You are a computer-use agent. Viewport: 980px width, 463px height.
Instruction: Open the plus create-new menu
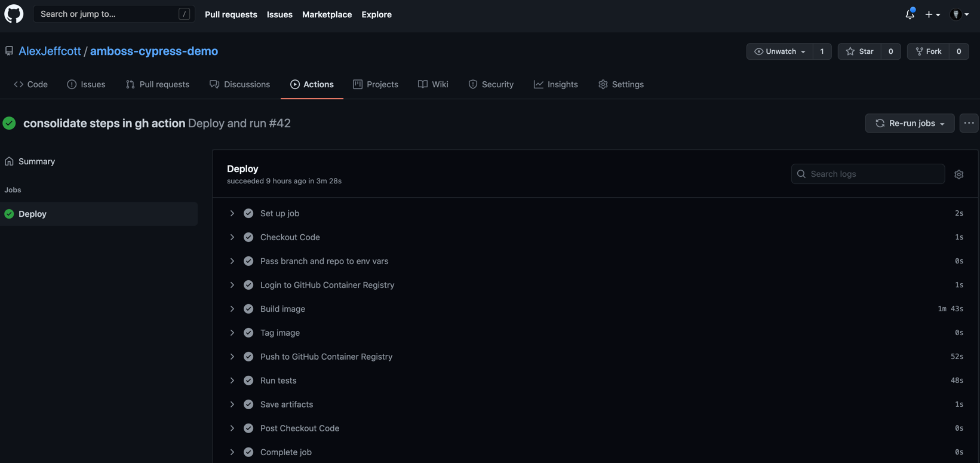(x=932, y=14)
